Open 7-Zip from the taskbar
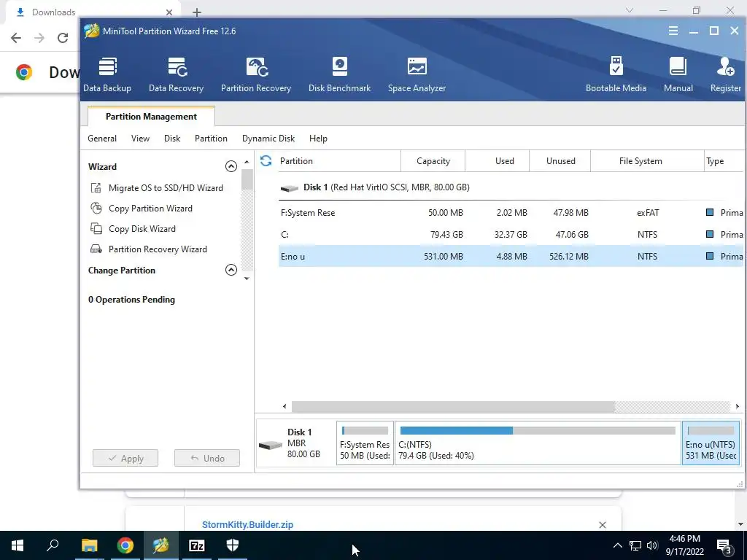Viewport: 747px width, 560px height. point(197,545)
